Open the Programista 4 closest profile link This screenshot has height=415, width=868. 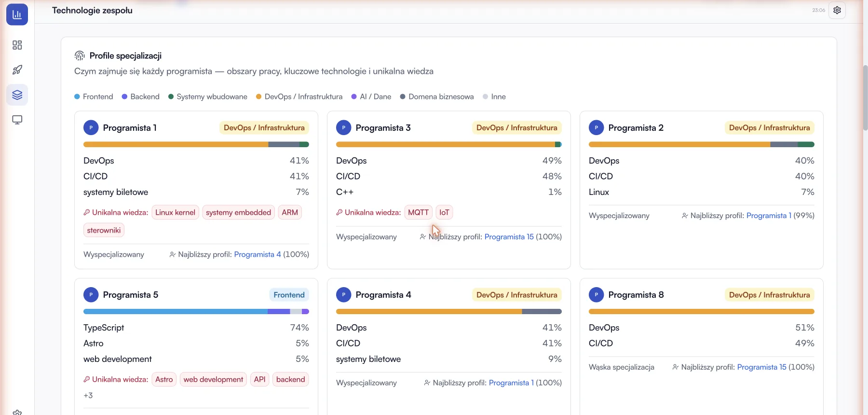[x=258, y=254]
